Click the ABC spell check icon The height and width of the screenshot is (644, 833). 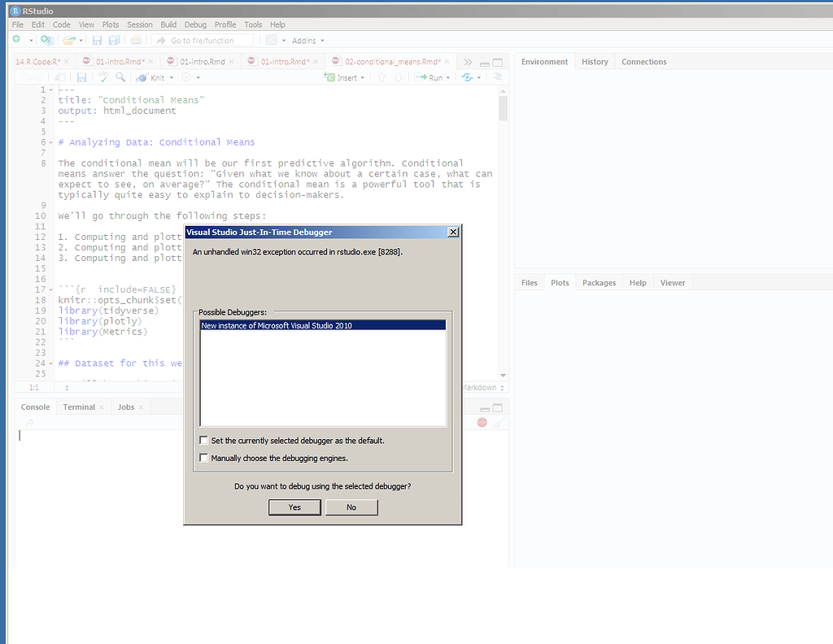pos(103,77)
